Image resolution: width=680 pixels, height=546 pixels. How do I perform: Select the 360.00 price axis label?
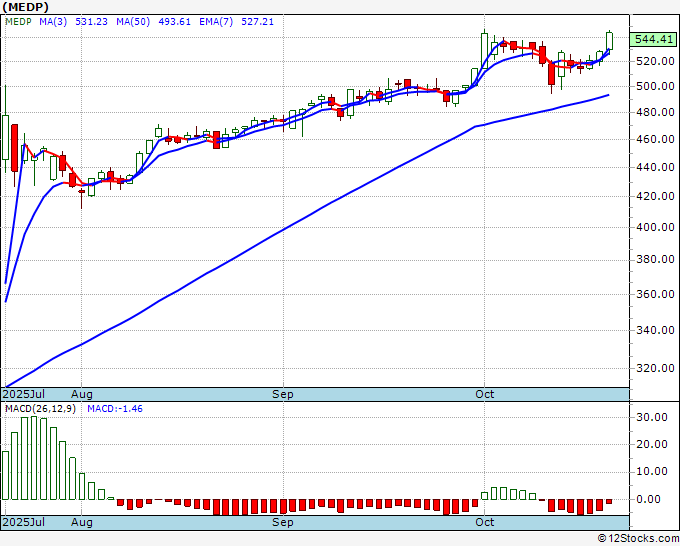pyautogui.click(x=655, y=294)
